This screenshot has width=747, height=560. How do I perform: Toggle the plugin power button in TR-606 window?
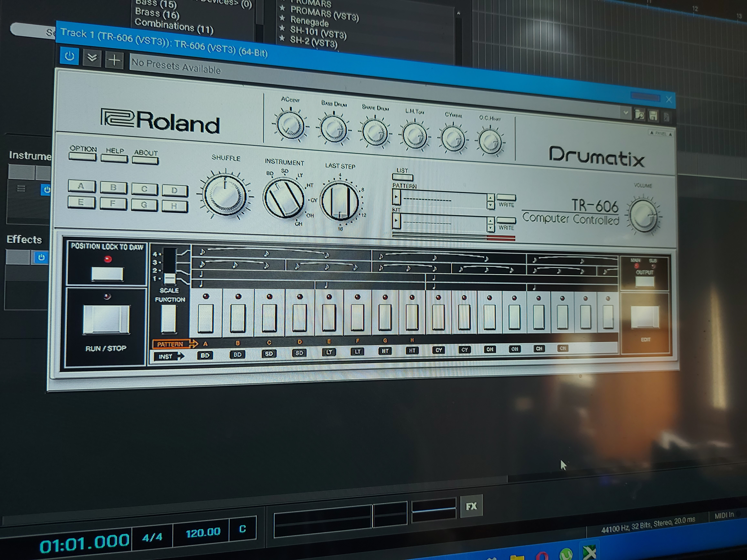tap(70, 56)
